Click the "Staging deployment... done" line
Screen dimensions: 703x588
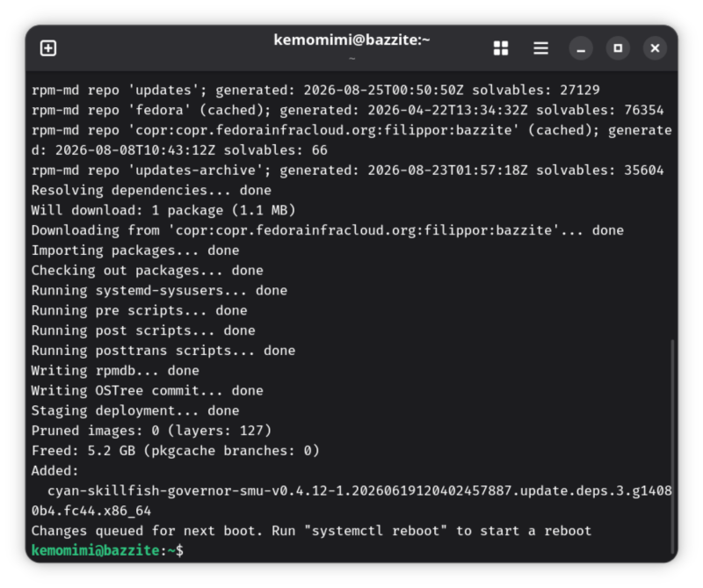tap(135, 410)
